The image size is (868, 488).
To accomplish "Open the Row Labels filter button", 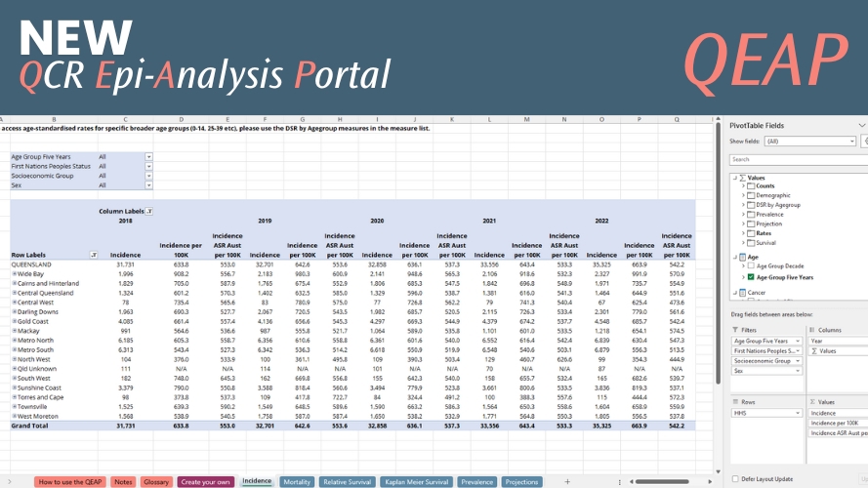I will [94, 255].
